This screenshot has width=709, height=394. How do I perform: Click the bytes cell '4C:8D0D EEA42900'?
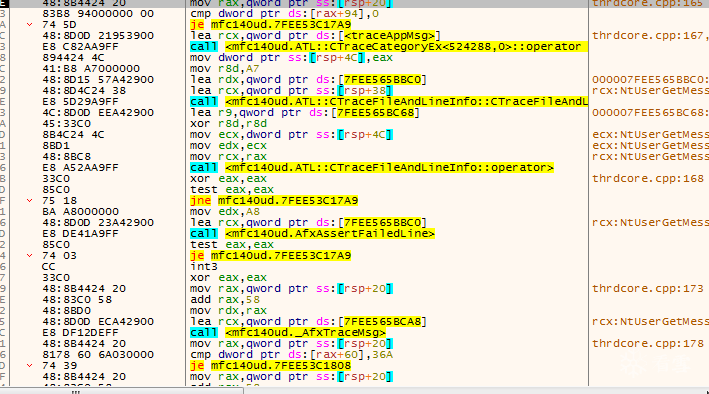pos(98,113)
